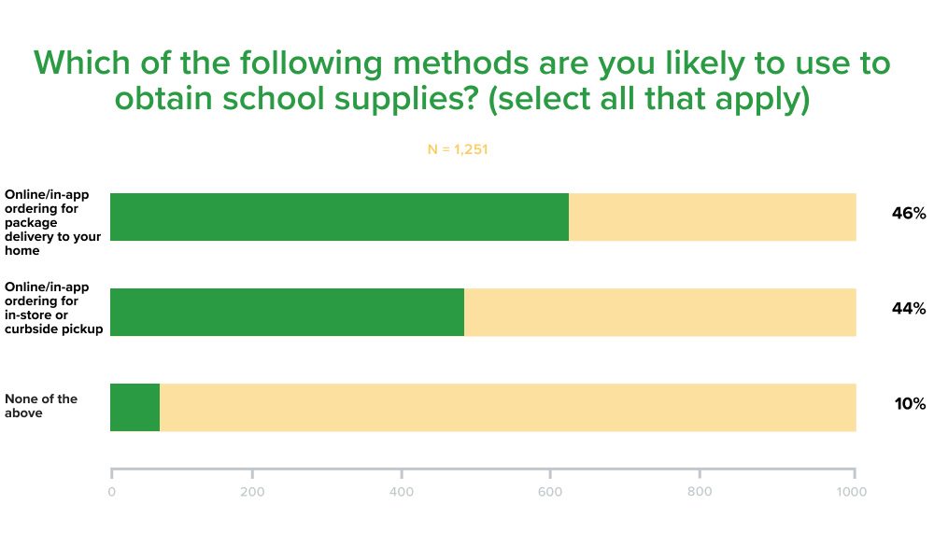Click the green segment of the home delivery bar
The height and width of the screenshot is (560, 934).
pyautogui.click(x=339, y=217)
